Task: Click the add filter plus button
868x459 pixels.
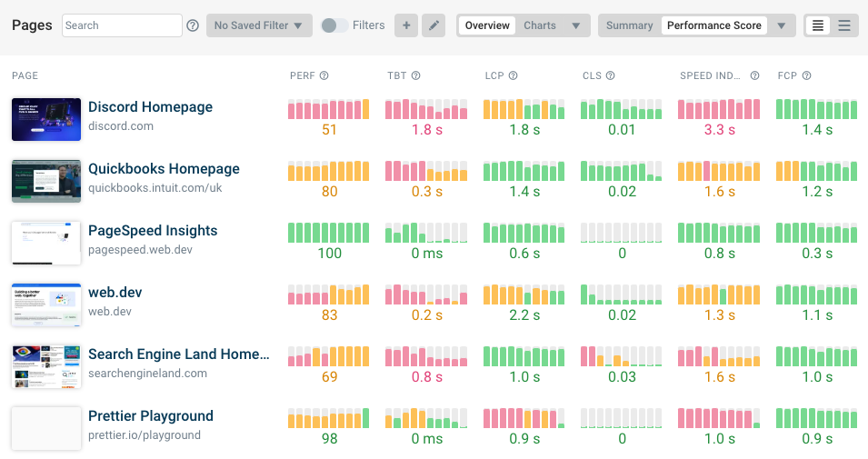Action: click(406, 25)
